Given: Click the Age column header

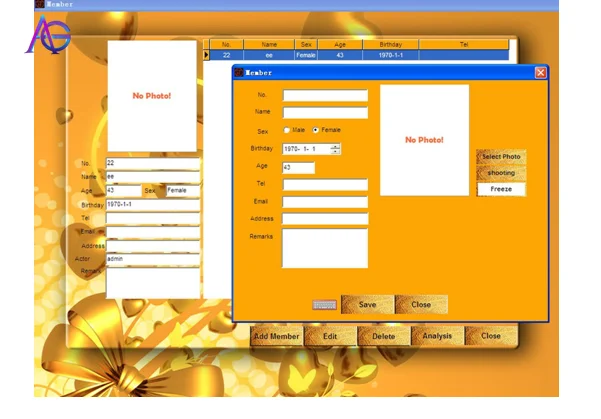Looking at the screenshot, I should pos(340,44).
